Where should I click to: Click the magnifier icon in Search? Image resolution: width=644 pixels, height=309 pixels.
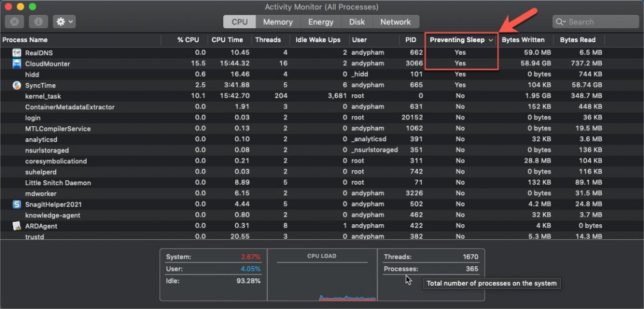[560, 22]
